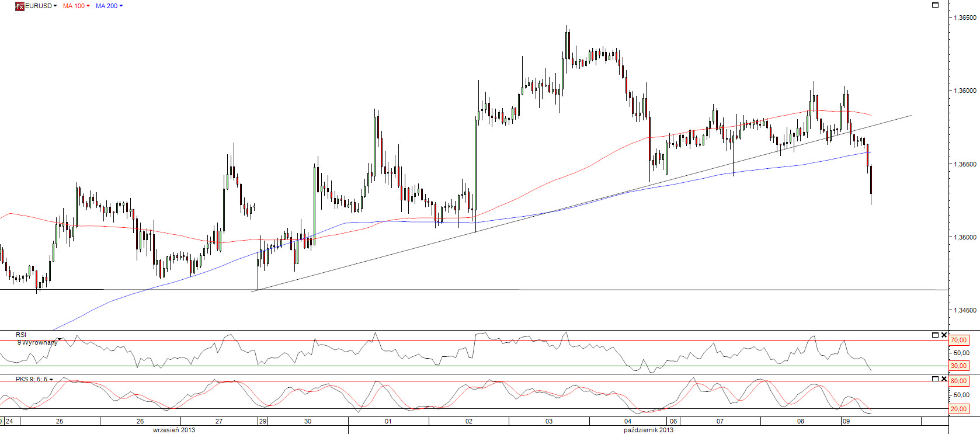Maximize the PKS oscillator panel
The width and height of the screenshot is (980, 434).
(935, 379)
